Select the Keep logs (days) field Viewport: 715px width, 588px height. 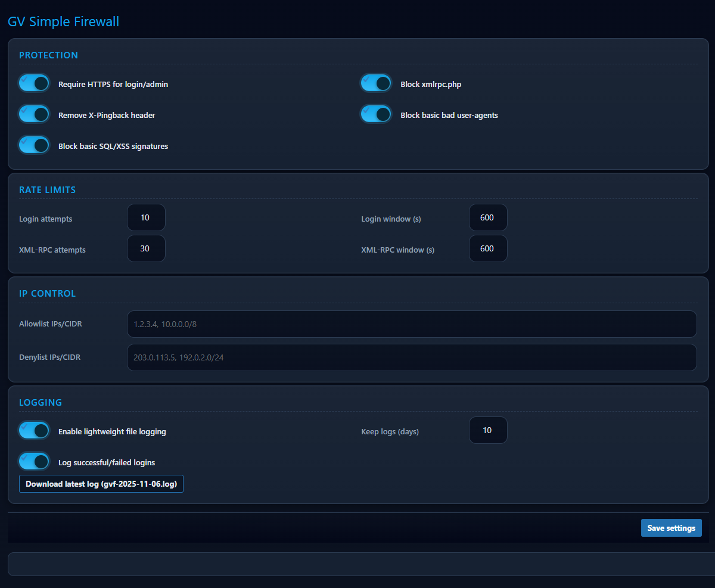(x=488, y=430)
